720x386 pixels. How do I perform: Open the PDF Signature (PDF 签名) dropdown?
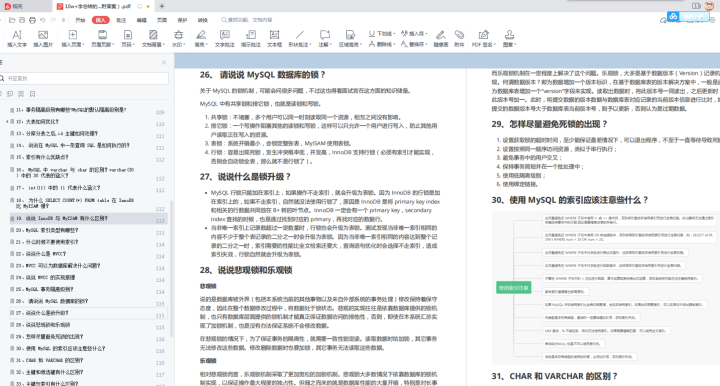pos(484,39)
